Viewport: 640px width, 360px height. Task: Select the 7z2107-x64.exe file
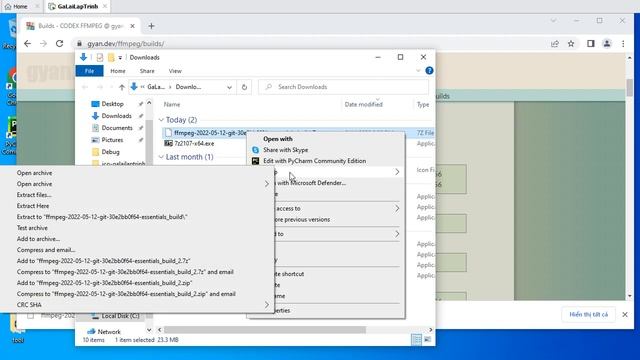pos(194,144)
